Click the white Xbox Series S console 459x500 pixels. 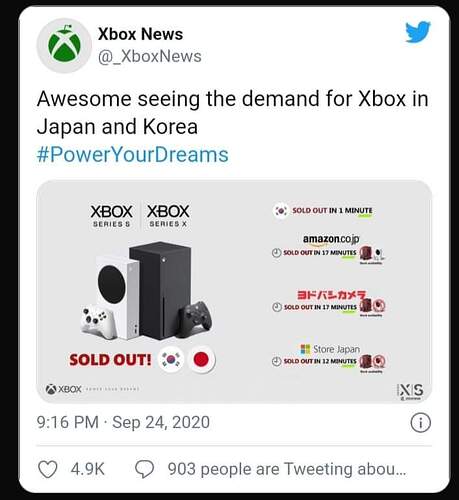[118, 297]
